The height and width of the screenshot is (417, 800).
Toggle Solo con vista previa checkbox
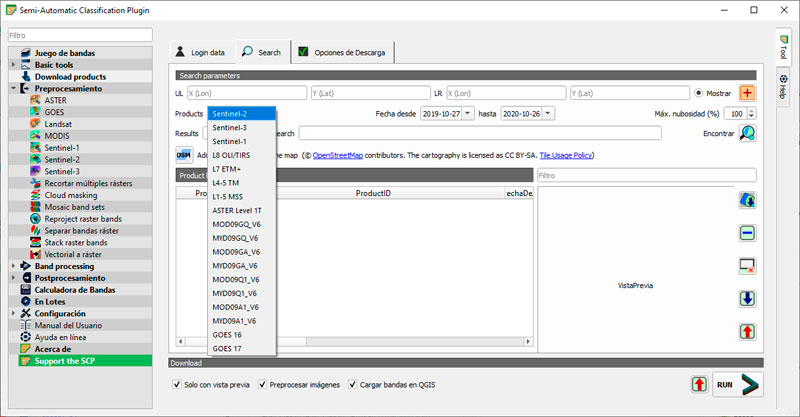[x=177, y=384]
